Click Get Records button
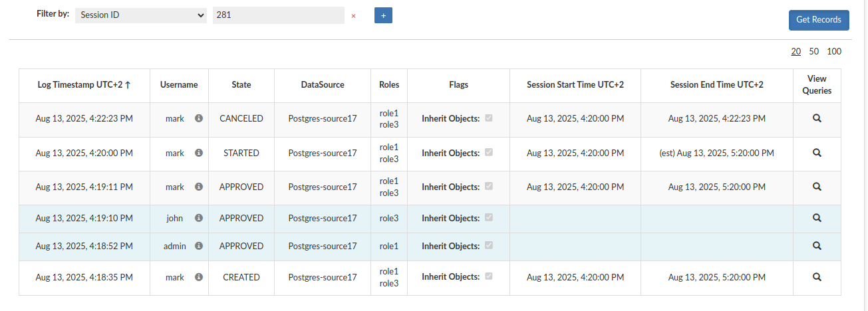The height and width of the screenshot is (311, 868). (x=819, y=20)
